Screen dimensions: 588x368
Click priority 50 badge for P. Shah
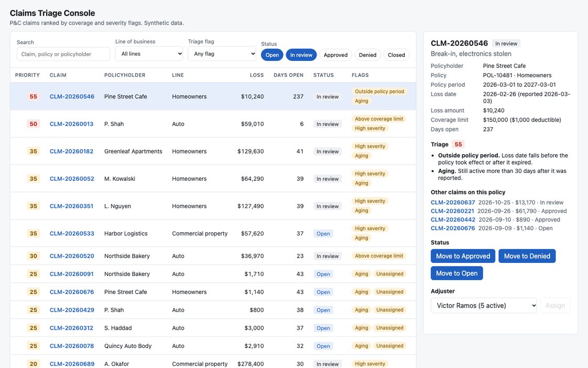click(x=34, y=124)
